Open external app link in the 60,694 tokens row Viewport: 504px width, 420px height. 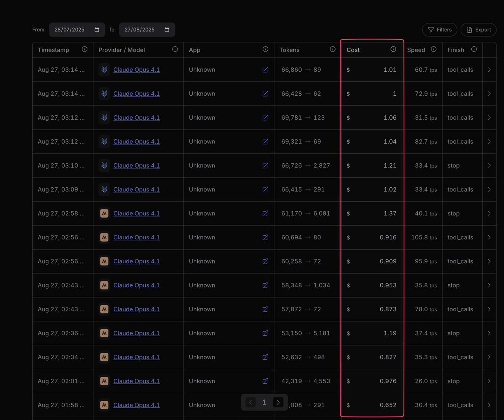(265, 237)
